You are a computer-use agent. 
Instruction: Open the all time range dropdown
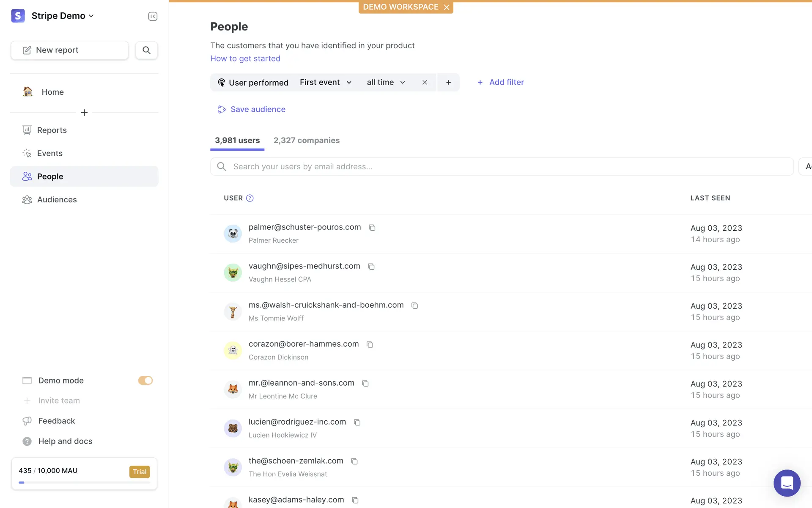click(386, 83)
